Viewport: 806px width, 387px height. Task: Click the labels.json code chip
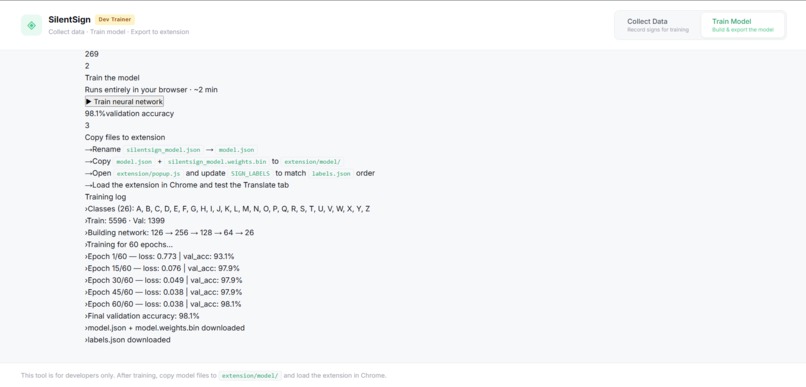coord(331,173)
